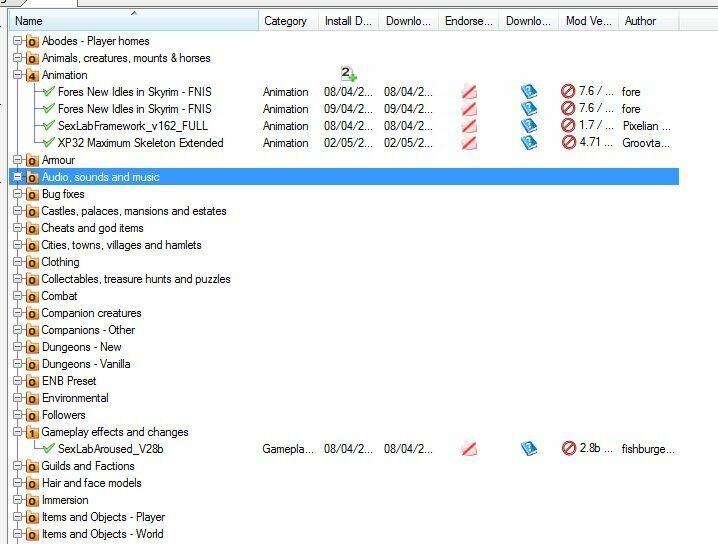
Task: Toggle expander for Followers category
Action: coord(17,415)
